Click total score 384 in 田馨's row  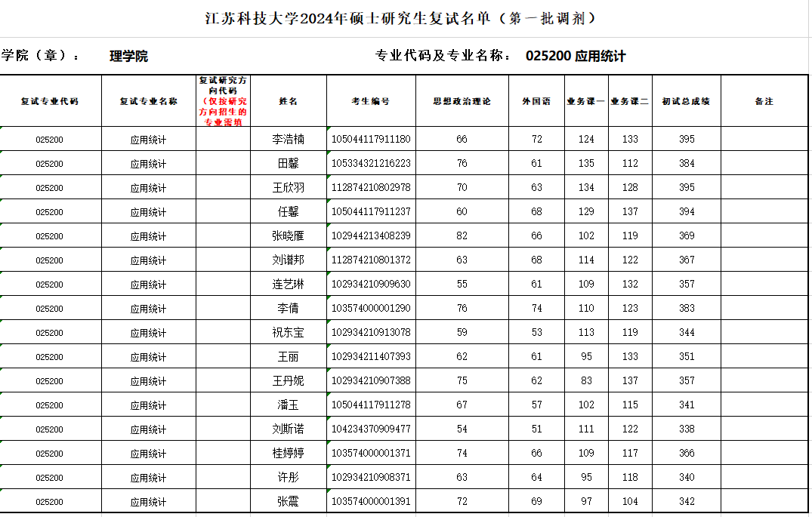(x=687, y=164)
